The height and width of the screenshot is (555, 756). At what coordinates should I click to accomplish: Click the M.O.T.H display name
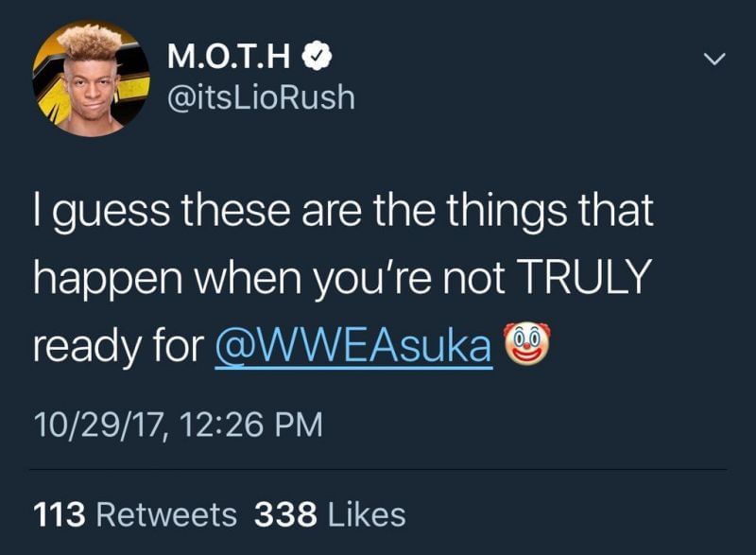click(x=230, y=59)
